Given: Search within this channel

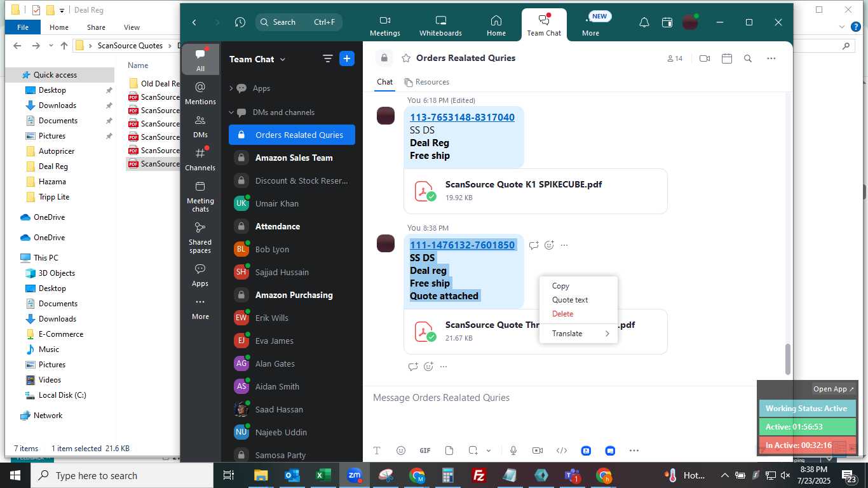Looking at the screenshot, I should [x=748, y=58].
